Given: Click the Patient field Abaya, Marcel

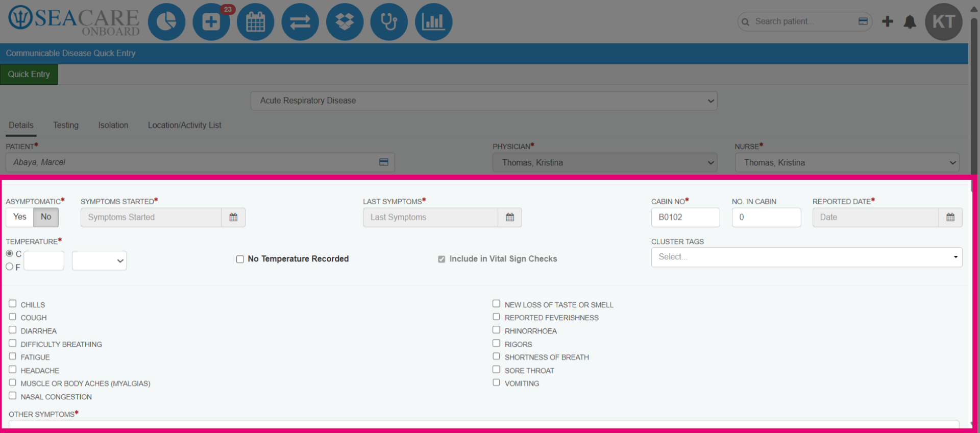Looking at the screenshot, I should (x=200, y=162).
